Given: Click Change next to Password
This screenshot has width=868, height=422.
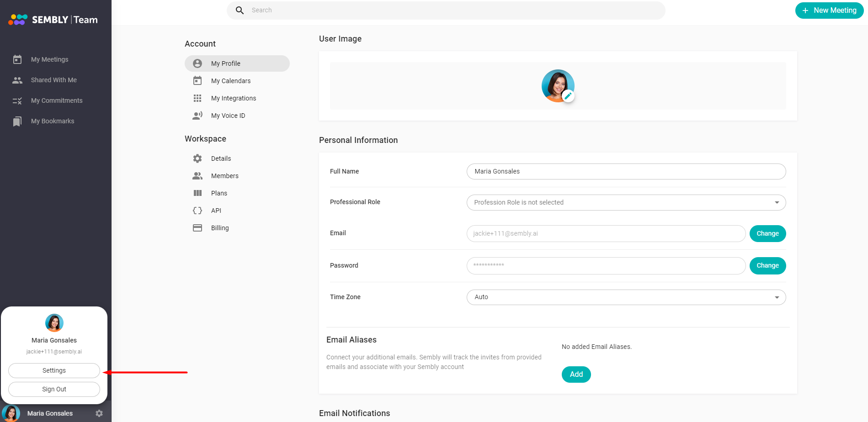Looking at the screenshot, I should pos(767,266).
